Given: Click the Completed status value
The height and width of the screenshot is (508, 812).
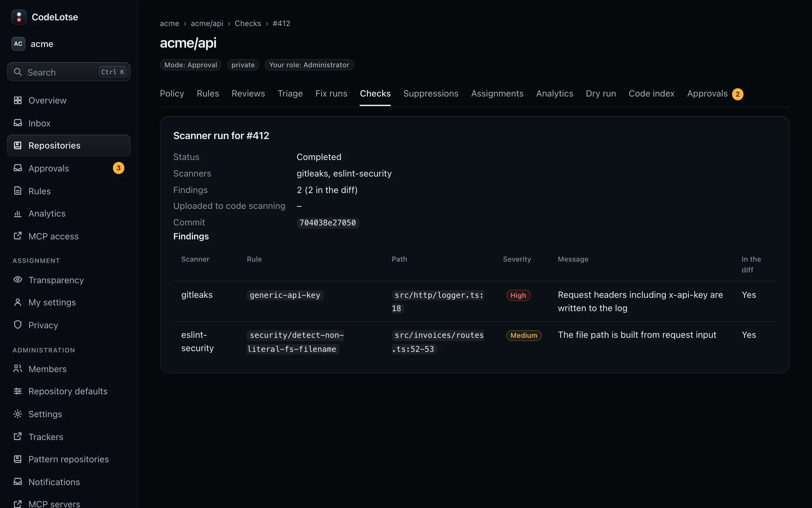Looking at the screenshot, I should click(319, 157).
